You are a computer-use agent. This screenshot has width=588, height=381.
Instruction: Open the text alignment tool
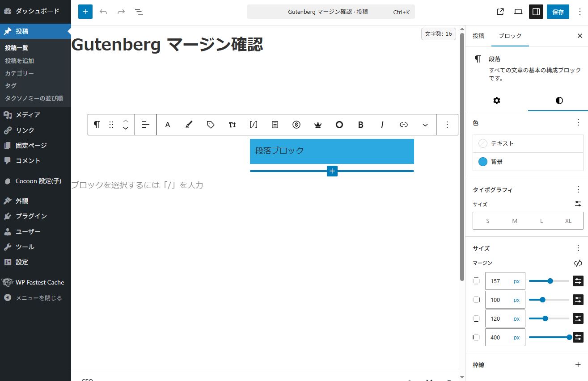click(x=146, y=125)
